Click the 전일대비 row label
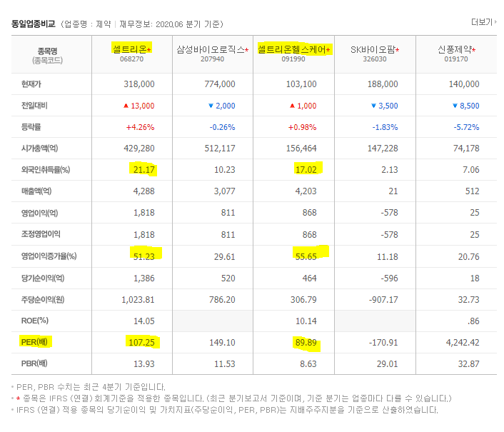Viewport: 504px width, 432px height. pos(34,106)
